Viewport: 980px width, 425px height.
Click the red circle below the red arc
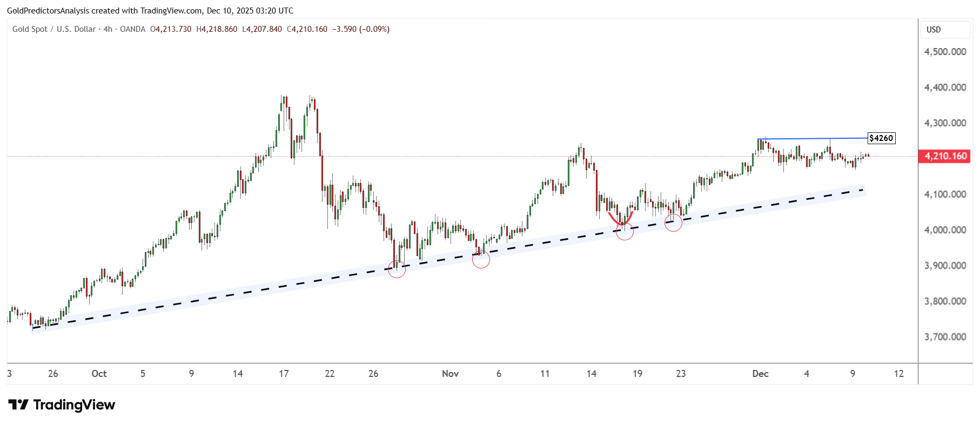click(x=625, y=232)
